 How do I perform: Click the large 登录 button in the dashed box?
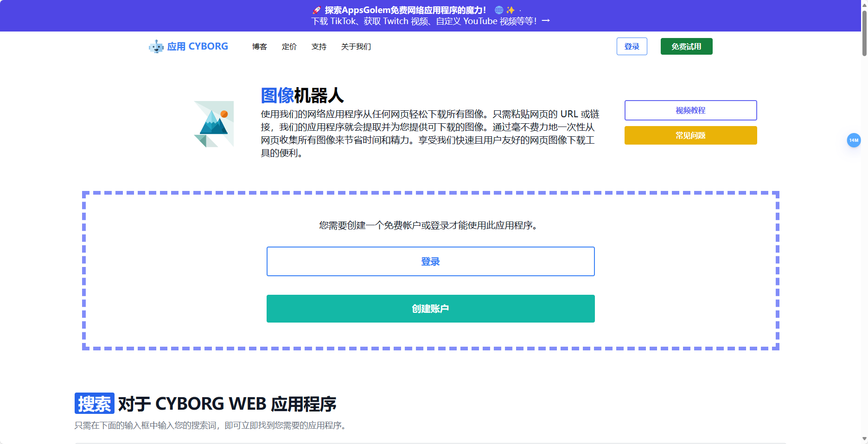pos(431,261)
